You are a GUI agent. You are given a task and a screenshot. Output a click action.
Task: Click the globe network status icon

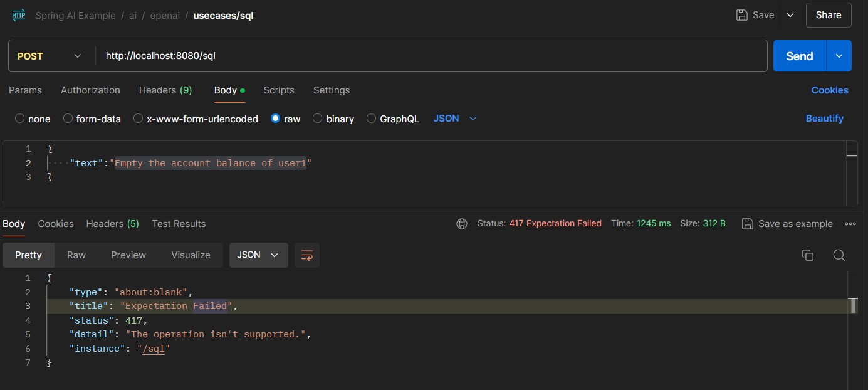(462, 223)
